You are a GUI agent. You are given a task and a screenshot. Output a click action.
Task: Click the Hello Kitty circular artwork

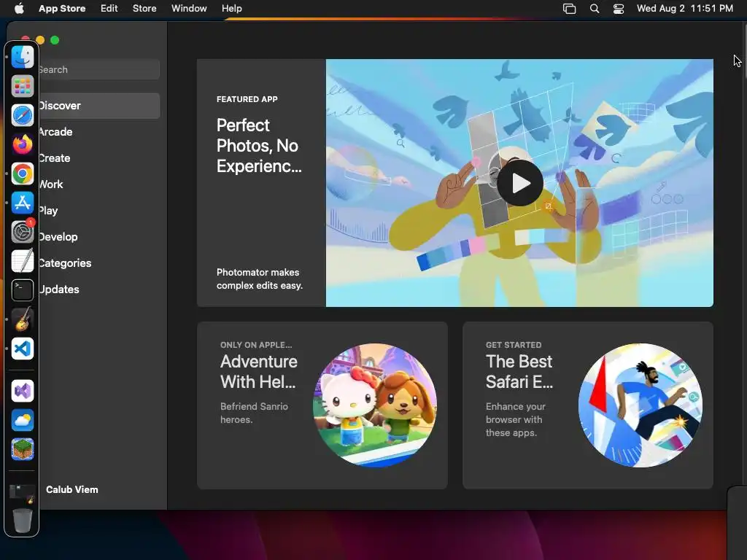[x=374, y=405]
